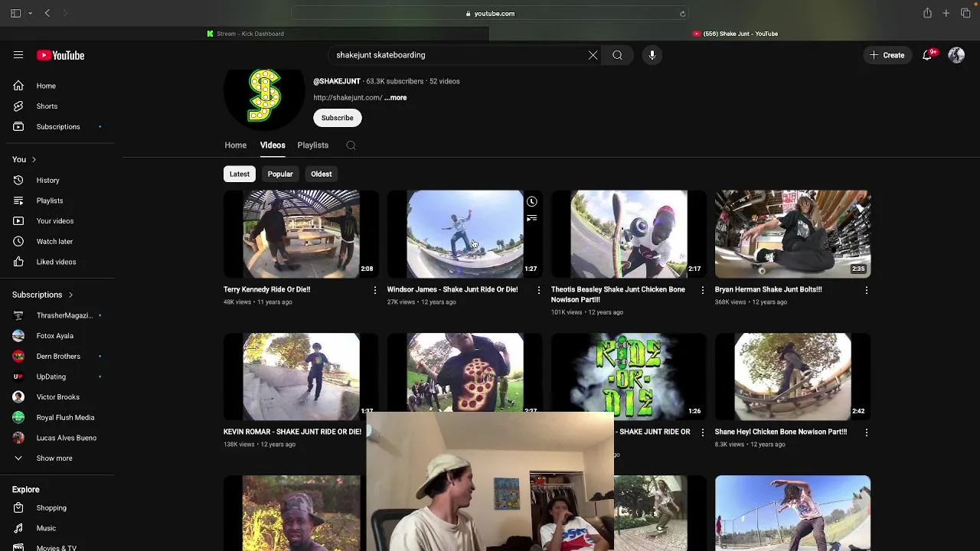Select the Latest sort chip

240,174
